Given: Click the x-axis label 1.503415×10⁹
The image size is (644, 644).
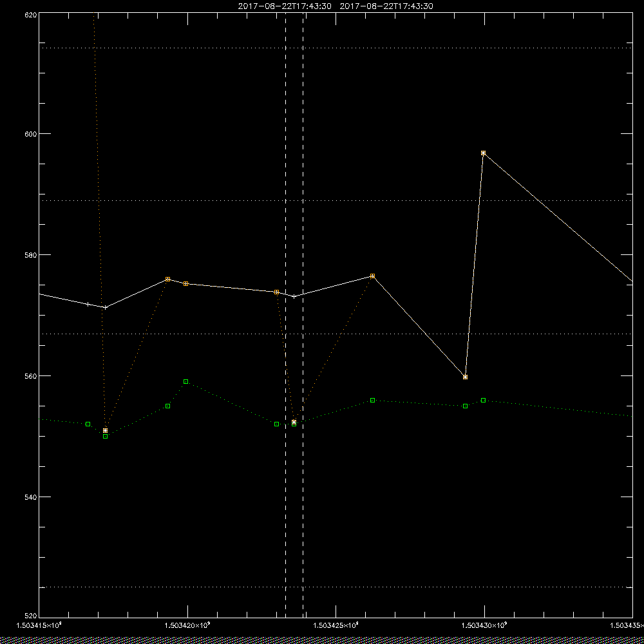Looking at the screenshot, I should pyautogui.click(x=39, y=625).
